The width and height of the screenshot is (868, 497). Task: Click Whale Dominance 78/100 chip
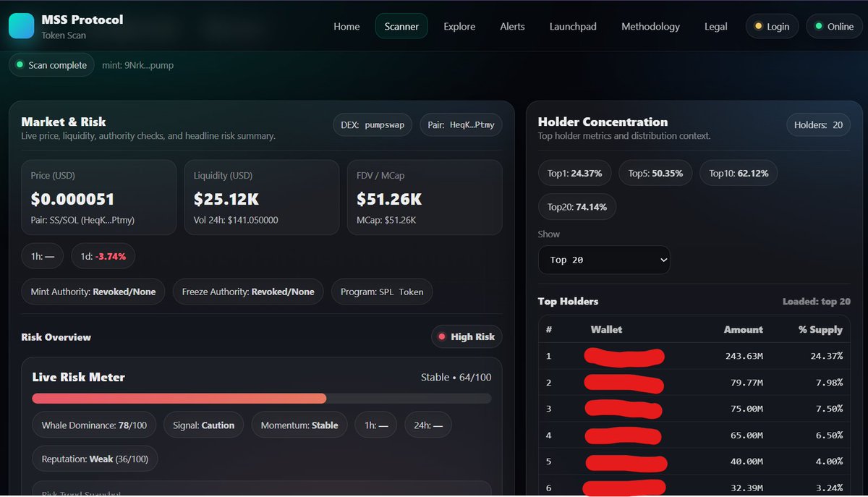pos(94,425)
